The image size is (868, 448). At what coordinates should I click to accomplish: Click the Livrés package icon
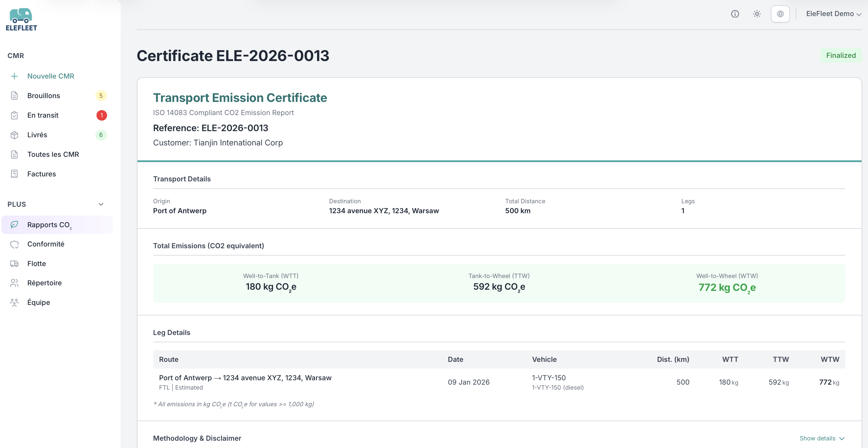pyautogui.click(x=14, y=135)
